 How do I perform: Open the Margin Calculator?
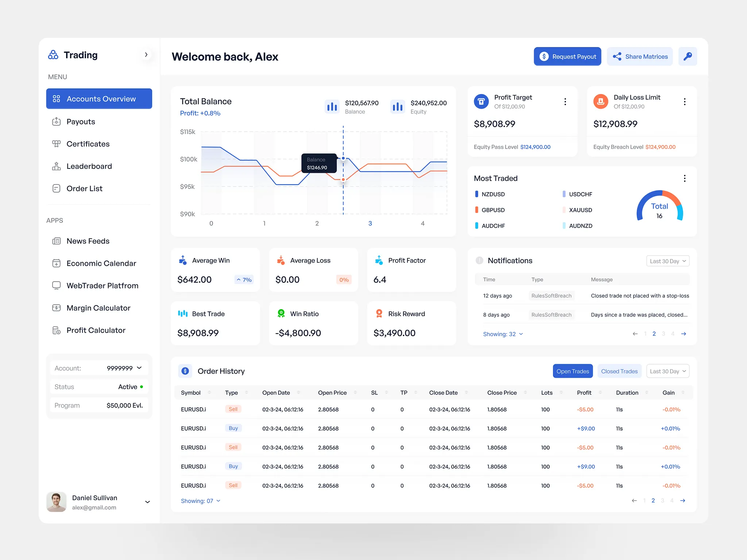click(98, 308)
